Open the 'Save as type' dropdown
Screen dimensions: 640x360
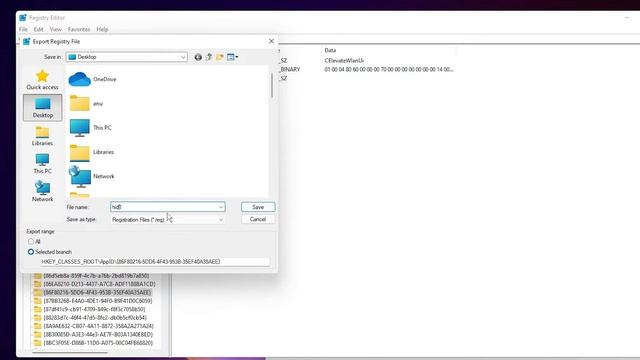coord(167,220)
